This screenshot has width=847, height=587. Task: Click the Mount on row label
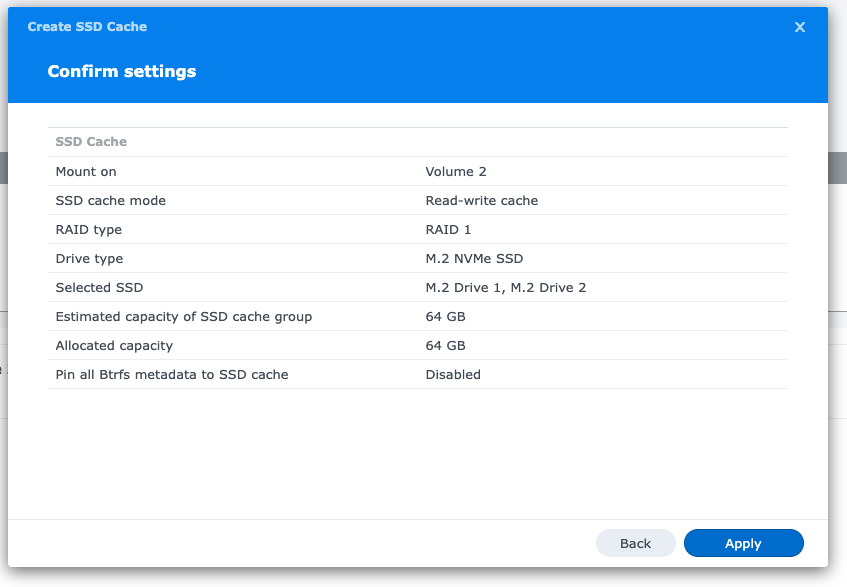86,172
